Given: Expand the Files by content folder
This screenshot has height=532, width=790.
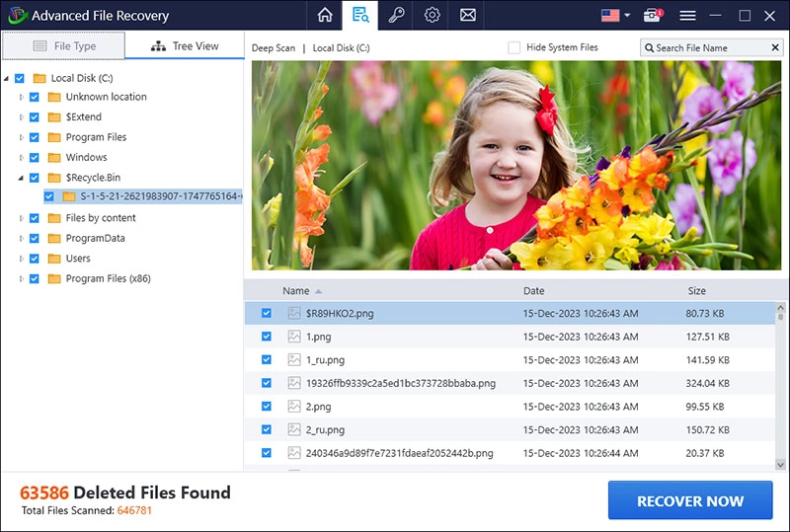Looking at the screenshot, I should point(21,218).
